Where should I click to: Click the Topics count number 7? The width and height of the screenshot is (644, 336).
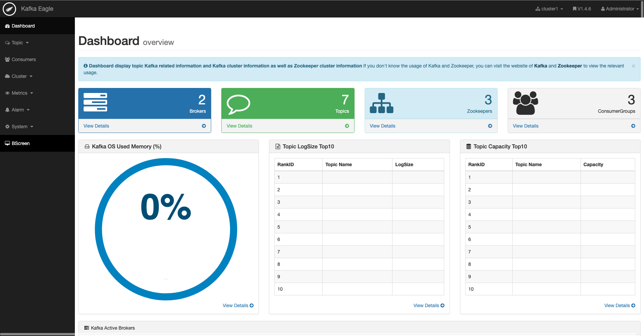click(345, 100)
